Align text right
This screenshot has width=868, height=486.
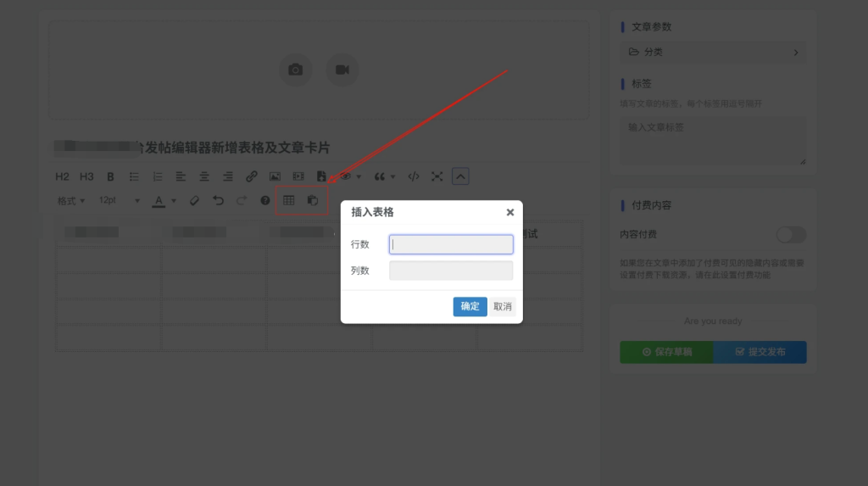(x=227, y=176)
